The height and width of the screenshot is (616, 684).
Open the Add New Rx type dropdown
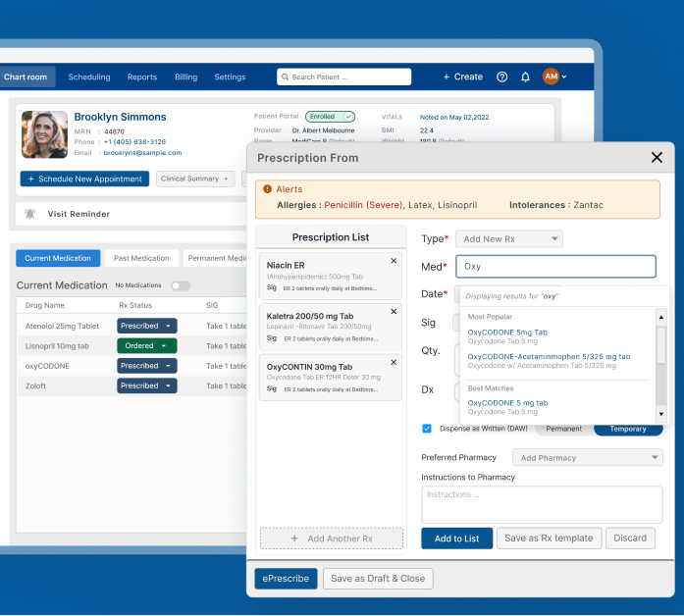tap(508, 238)
